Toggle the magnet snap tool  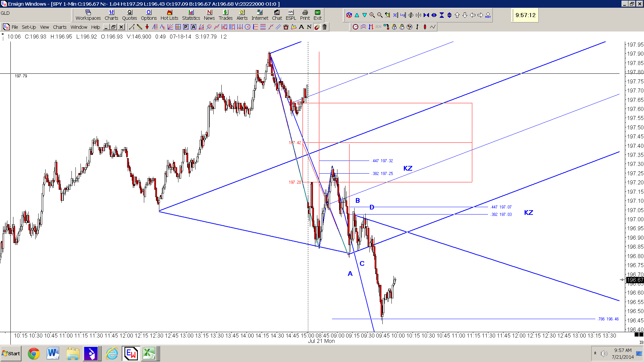point(317,27)
